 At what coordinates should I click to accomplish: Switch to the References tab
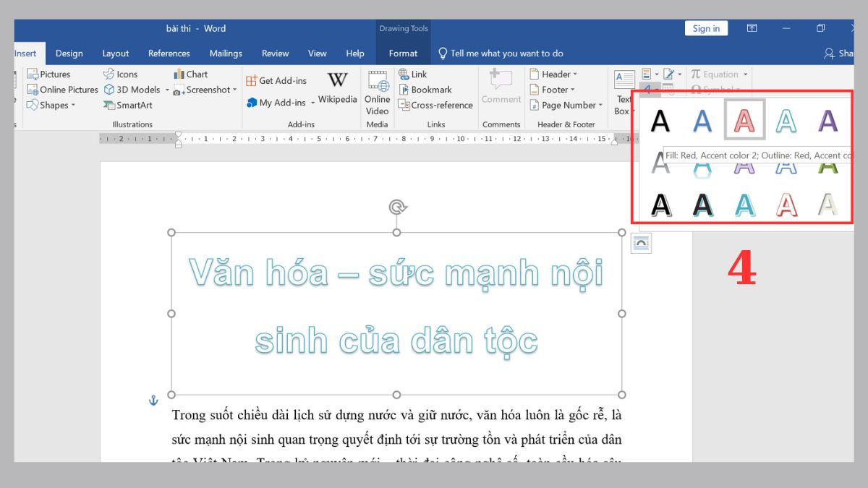[x=169, y=53]
